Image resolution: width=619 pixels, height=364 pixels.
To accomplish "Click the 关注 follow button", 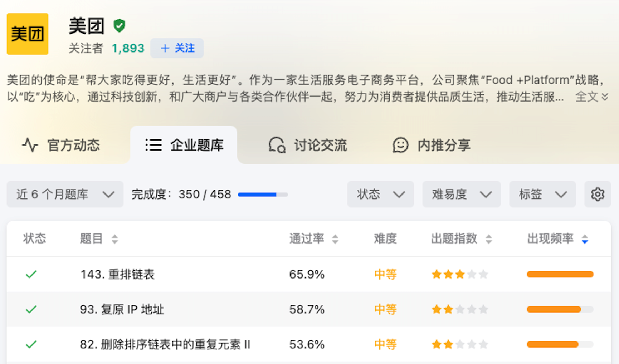I will [x=177, y=48].
